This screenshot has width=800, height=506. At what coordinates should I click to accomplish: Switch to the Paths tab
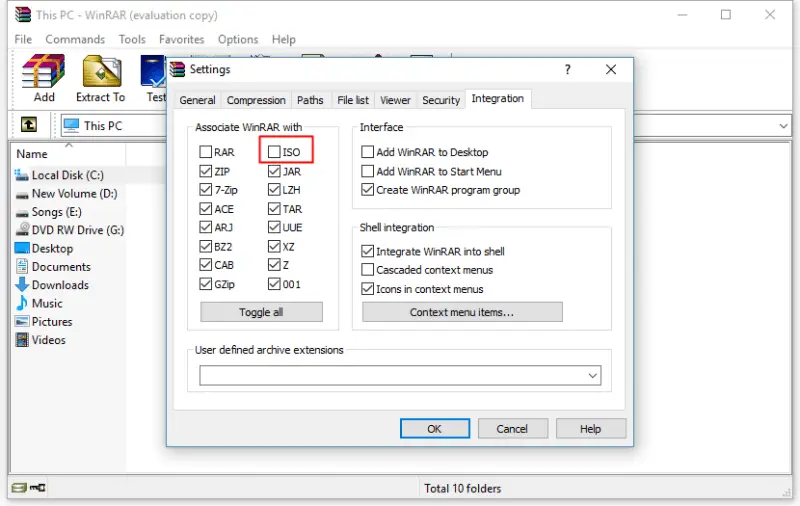[310, 100]
